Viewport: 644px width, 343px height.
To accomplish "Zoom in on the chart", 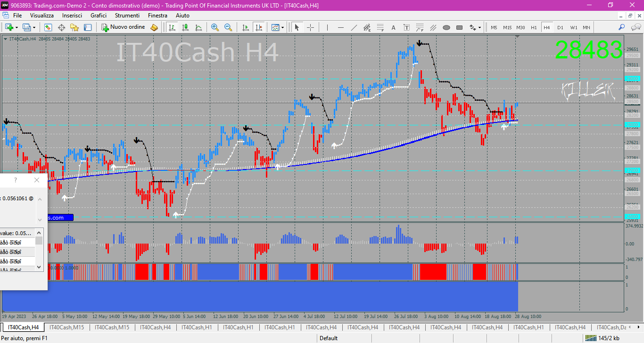I will click(215, 27).
